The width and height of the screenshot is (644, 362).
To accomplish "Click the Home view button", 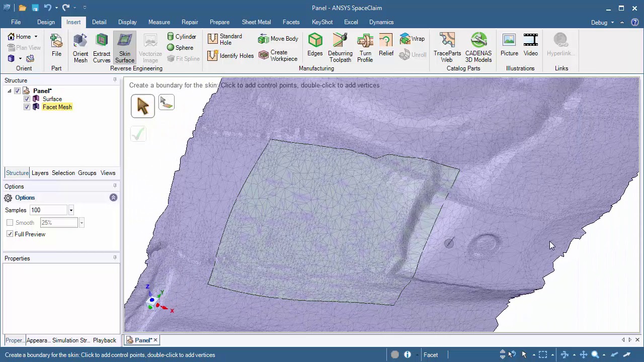I will click(19, 37).
